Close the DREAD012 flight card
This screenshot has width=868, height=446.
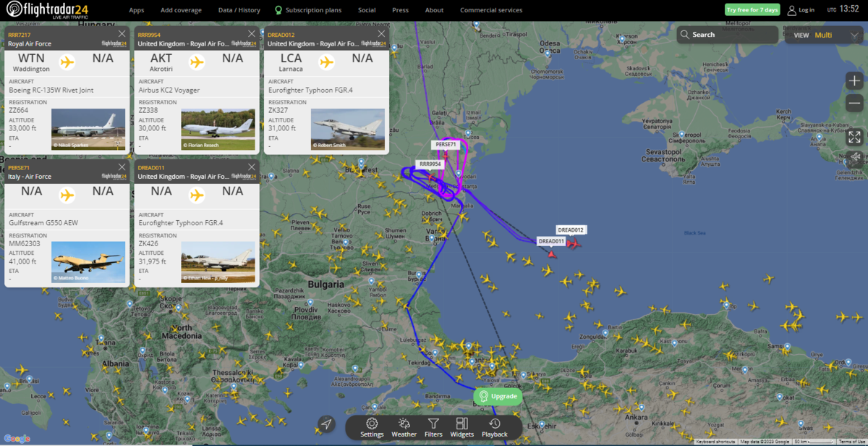tap(381, 34)
